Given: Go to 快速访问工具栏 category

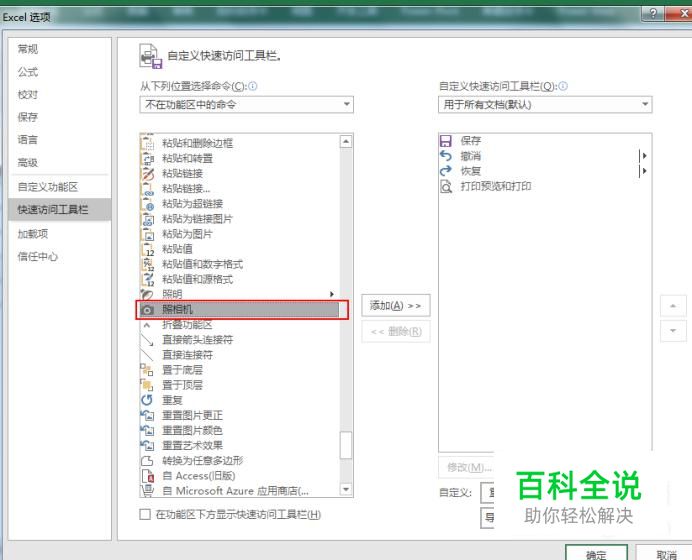Looking at the screenshot, I should pyautogui.click(x=60, y=210).
